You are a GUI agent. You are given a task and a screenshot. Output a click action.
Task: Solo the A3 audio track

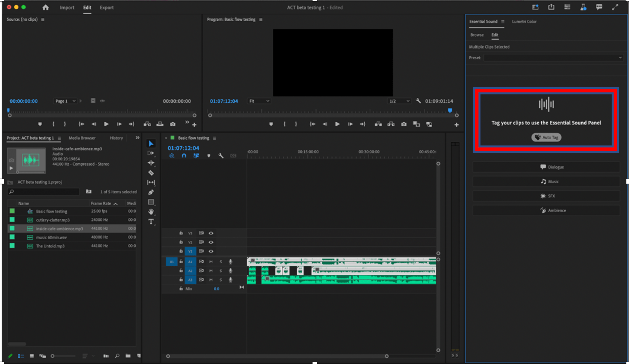[x=221, y=279]
